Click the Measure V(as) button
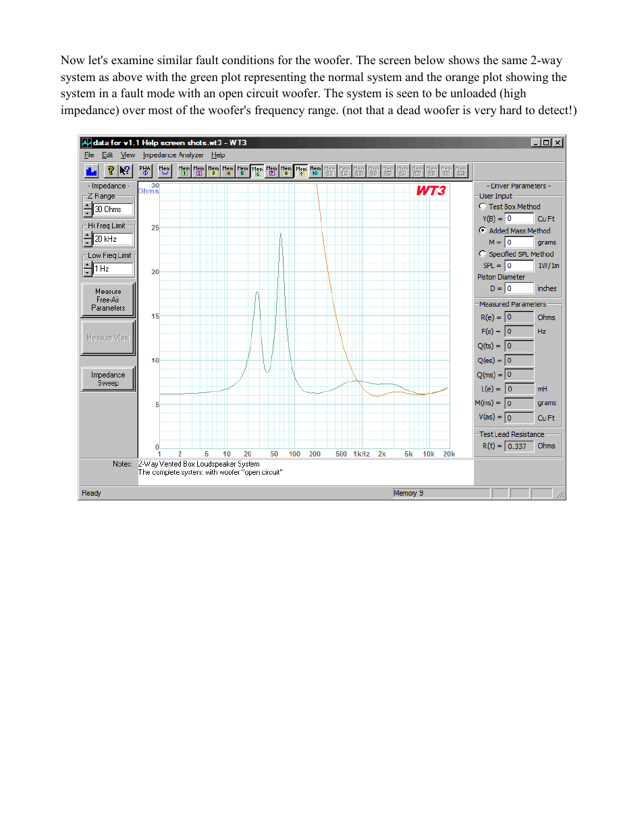This screenshot has width=644, height=834. click(108, 338)
